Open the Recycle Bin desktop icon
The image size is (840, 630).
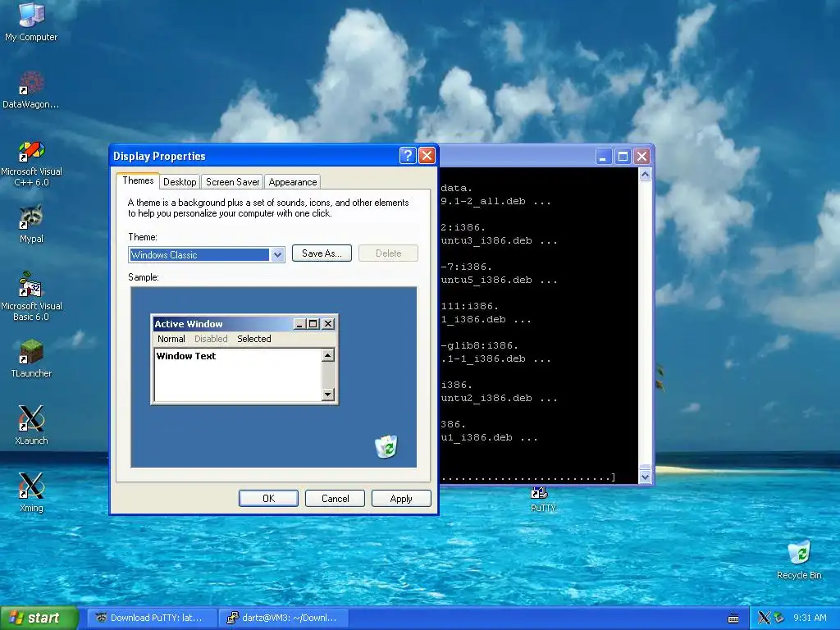(x=799, y=560)
